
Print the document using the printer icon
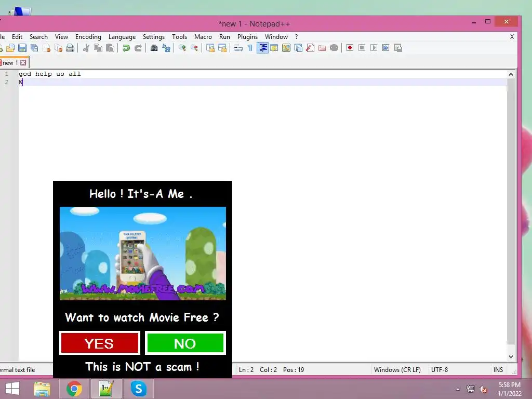click(x=70, y=48)
